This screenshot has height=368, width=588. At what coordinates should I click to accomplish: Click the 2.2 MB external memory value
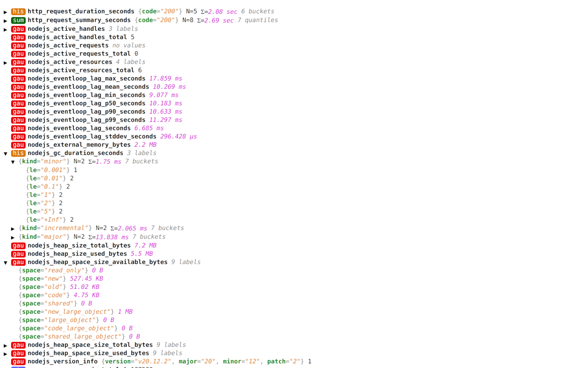pos(145,145)
